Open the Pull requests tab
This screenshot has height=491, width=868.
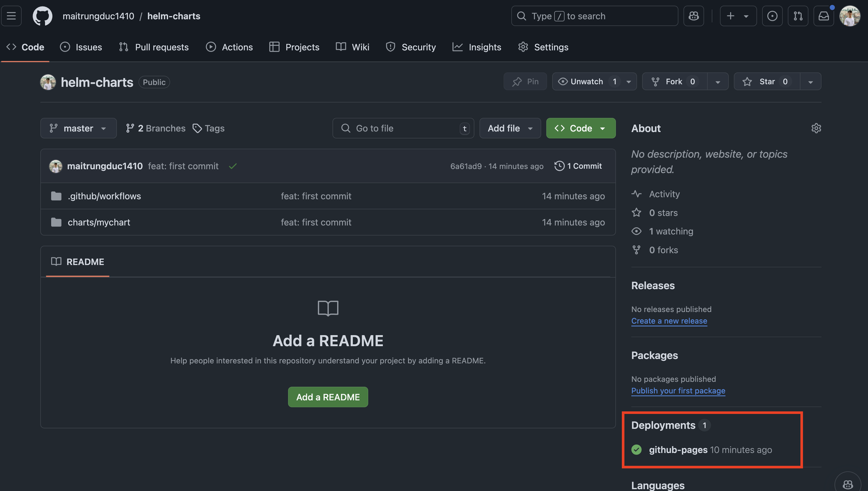[154, 47]
